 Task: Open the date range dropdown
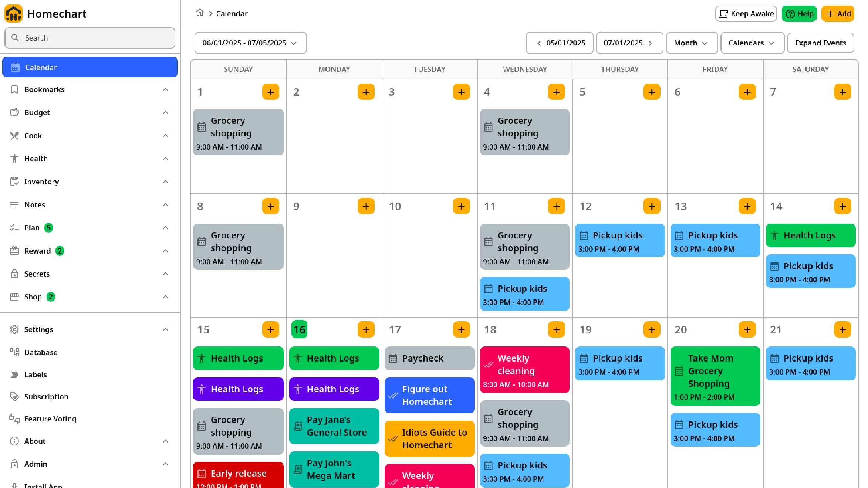point(250,43)
